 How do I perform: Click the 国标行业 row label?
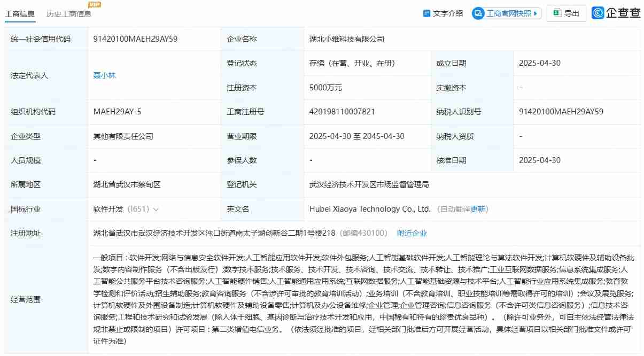click(x=26, y=209)
